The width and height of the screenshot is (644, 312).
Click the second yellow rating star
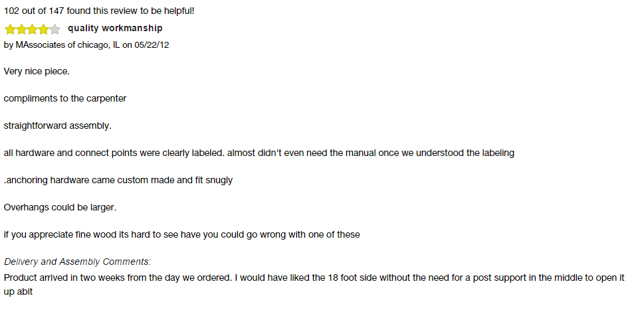(x=21, y=29)
